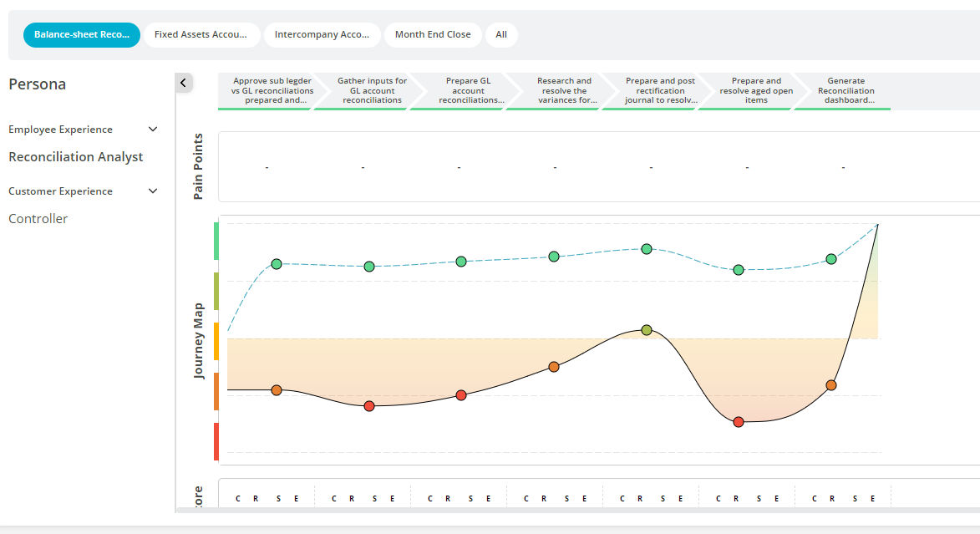Screen dimensions: 980x534
Task: Click the yellow-green peak marker on solid curve
Action: 646,330
